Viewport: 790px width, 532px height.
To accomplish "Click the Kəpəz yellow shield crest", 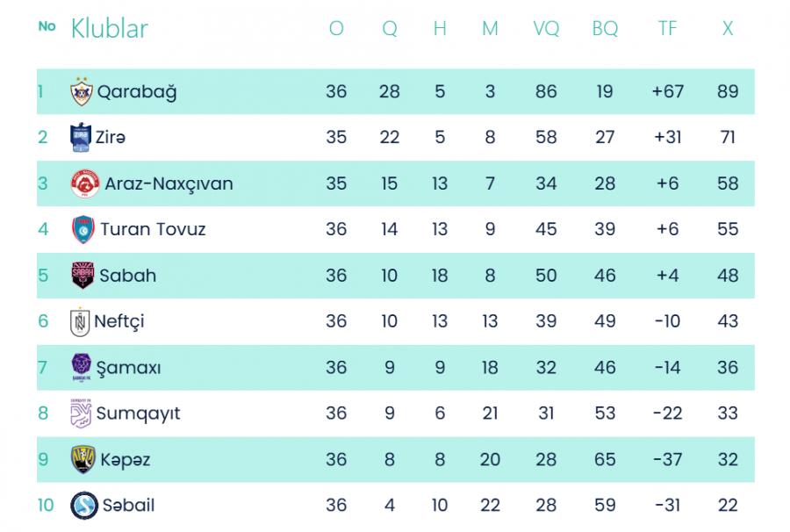I will tap(83, 459).
